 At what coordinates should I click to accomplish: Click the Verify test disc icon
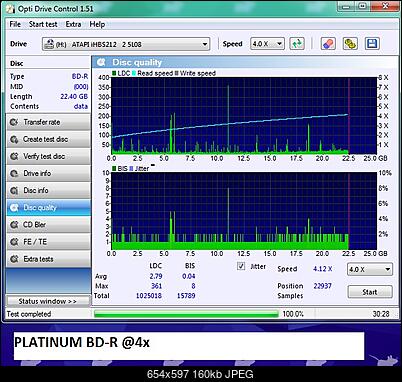click(x=14, y=156)
